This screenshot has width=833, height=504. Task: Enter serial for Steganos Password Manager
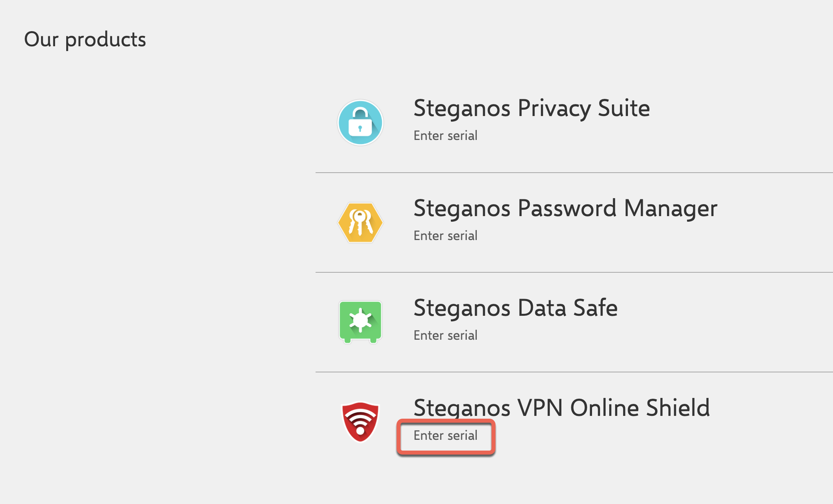(x=445, y=236)
